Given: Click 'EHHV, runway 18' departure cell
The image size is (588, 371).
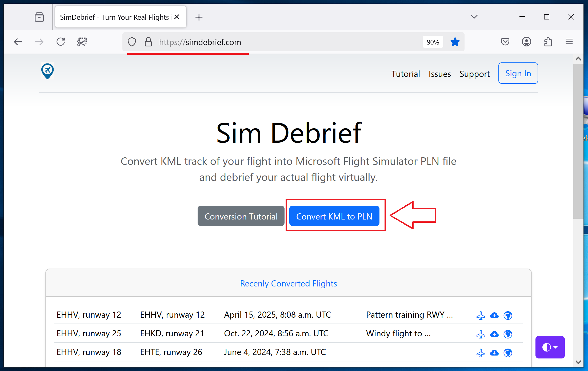Looking at the screenshot, I should (x=89, y=352).
